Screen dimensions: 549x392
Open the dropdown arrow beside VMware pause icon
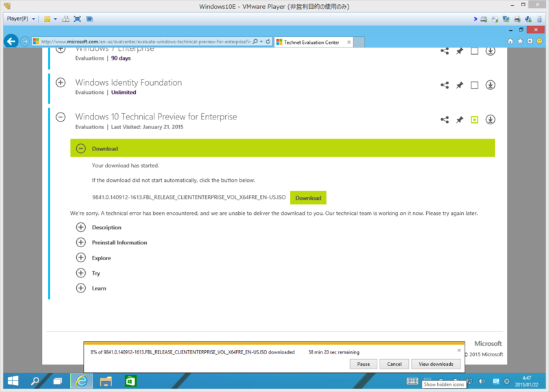[x=56, y=19]
